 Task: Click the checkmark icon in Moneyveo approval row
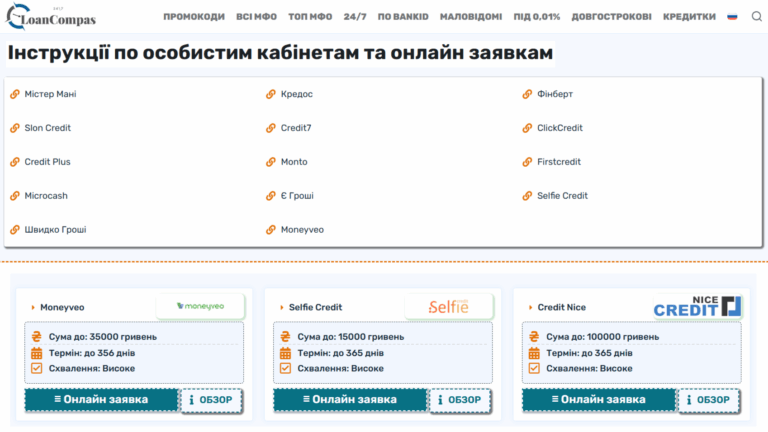click(x=36, y=368)
